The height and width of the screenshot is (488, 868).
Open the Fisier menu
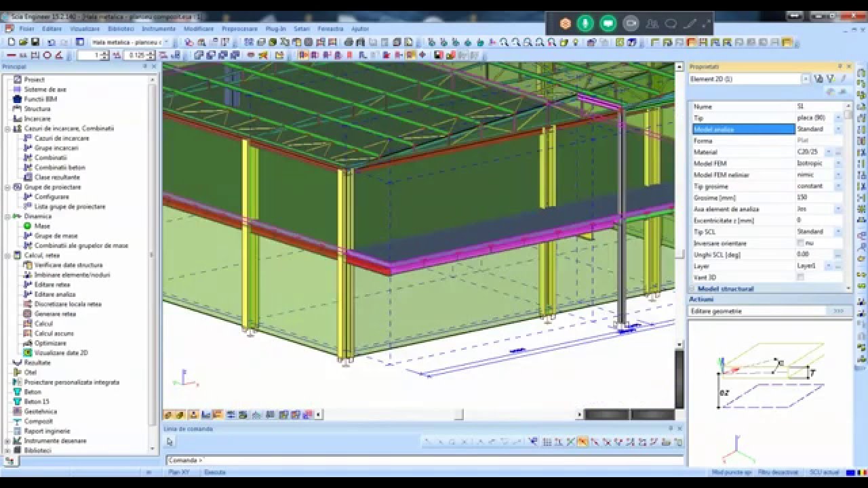click(26, 29)
